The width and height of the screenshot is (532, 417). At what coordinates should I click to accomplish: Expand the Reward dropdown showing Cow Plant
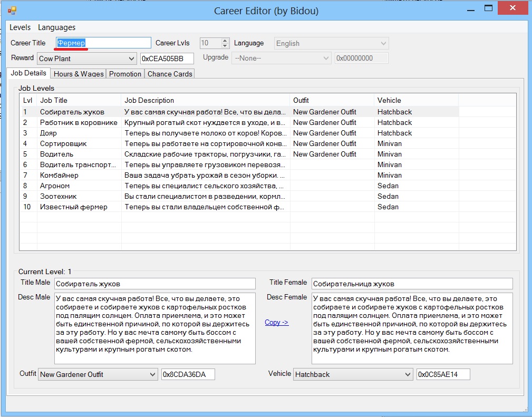point(131,59)
